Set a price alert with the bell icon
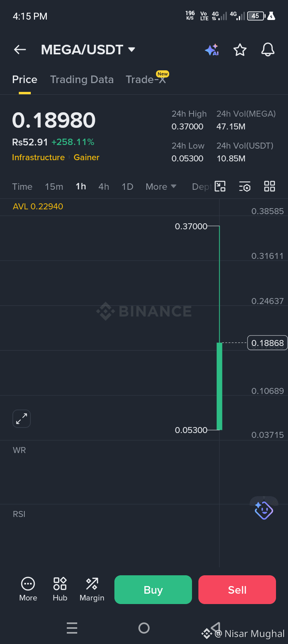 (x=268, y=50)
